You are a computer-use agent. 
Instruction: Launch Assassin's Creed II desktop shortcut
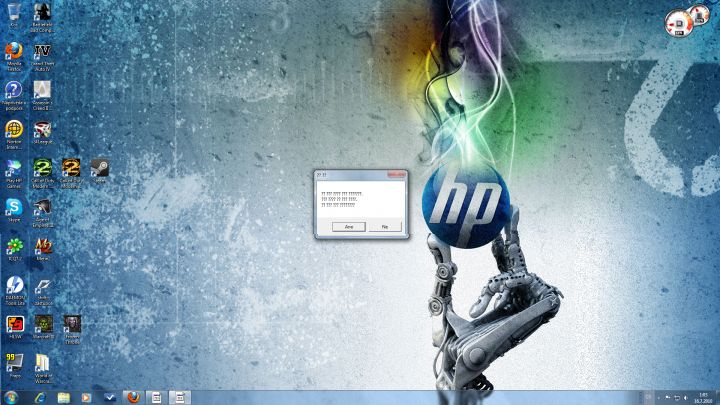tap(42, 96)
